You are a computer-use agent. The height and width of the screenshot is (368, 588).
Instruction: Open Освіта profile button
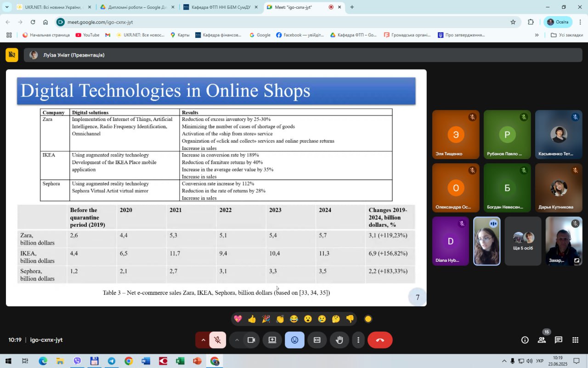(558, 22)
